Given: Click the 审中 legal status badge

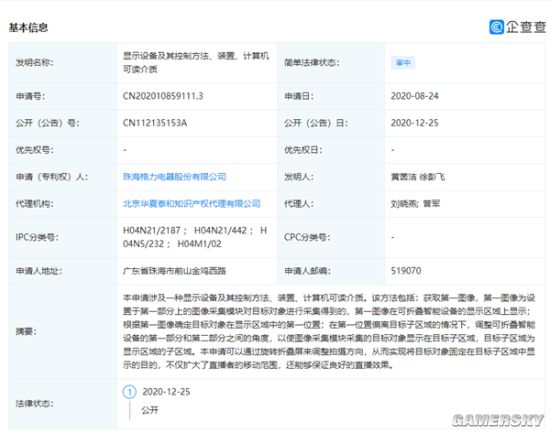Looking at the screenshot, I should point(403,63).
